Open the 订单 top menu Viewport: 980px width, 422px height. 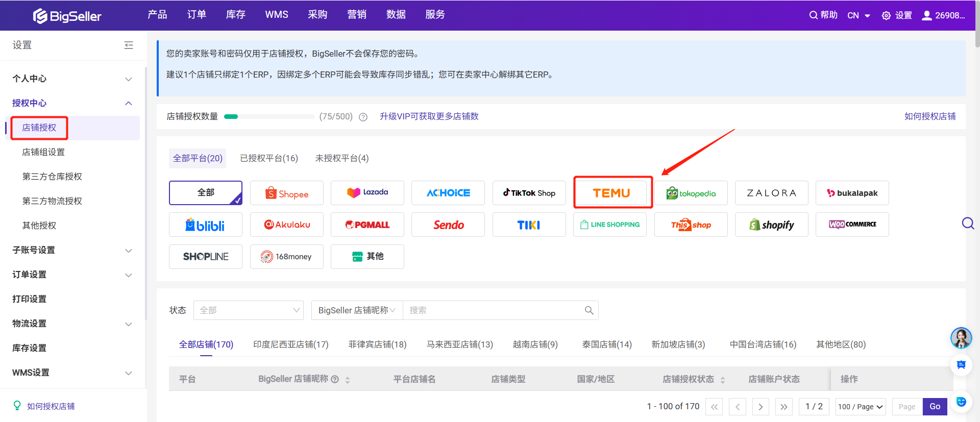coord(197,15)
